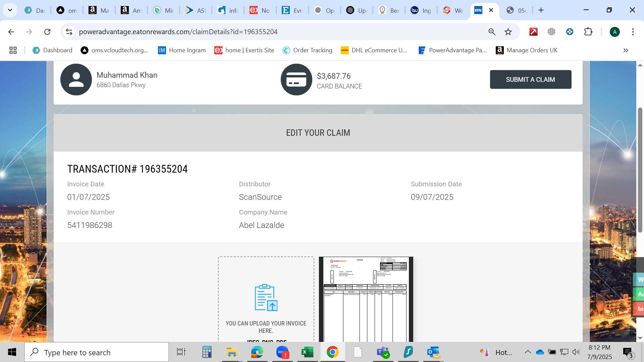Open Excel from taskbar

point(307,352)
